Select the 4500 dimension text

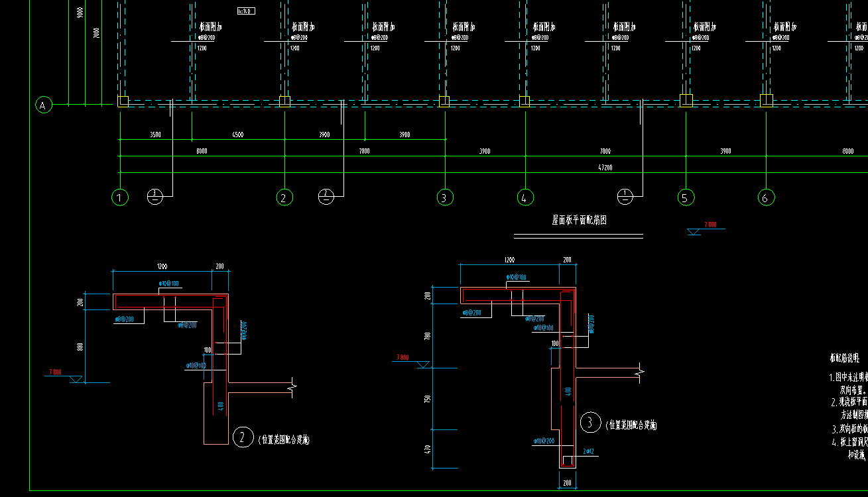237,135
